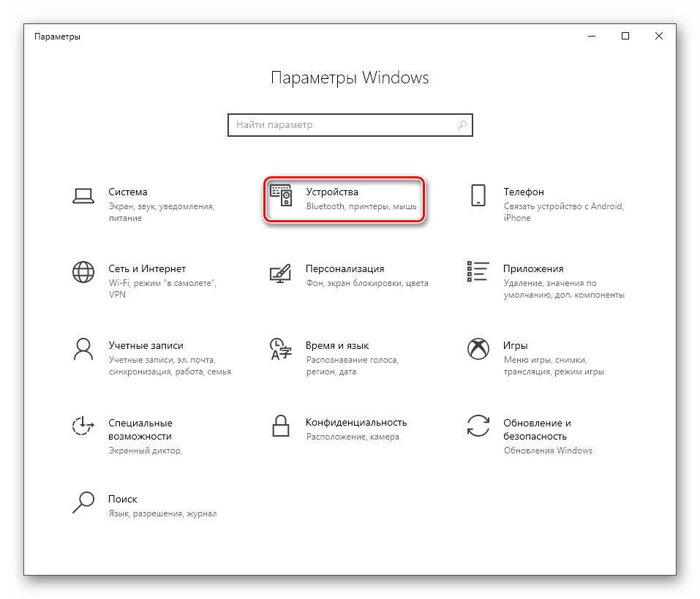Maximize the Параметры window
Image resolution: width=700 pixels, height=599 pixels.
(x=625, y=36)
